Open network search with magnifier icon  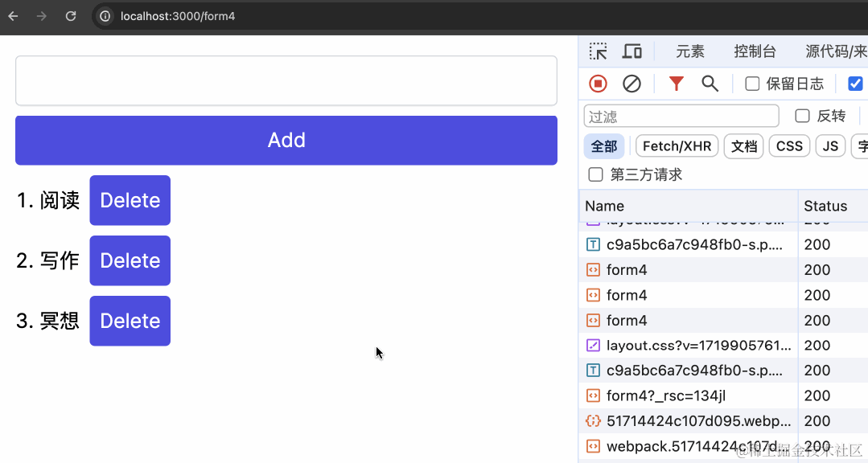click(710, 84)
